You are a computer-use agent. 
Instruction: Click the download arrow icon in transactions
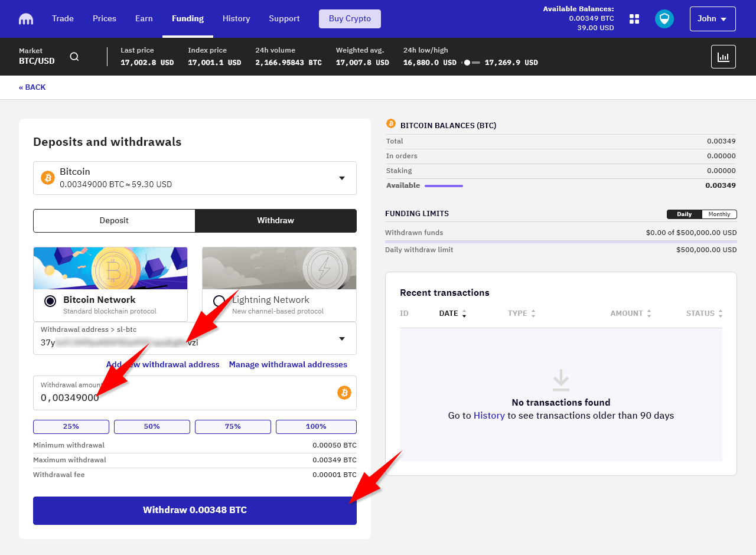(x=561, y=380)
